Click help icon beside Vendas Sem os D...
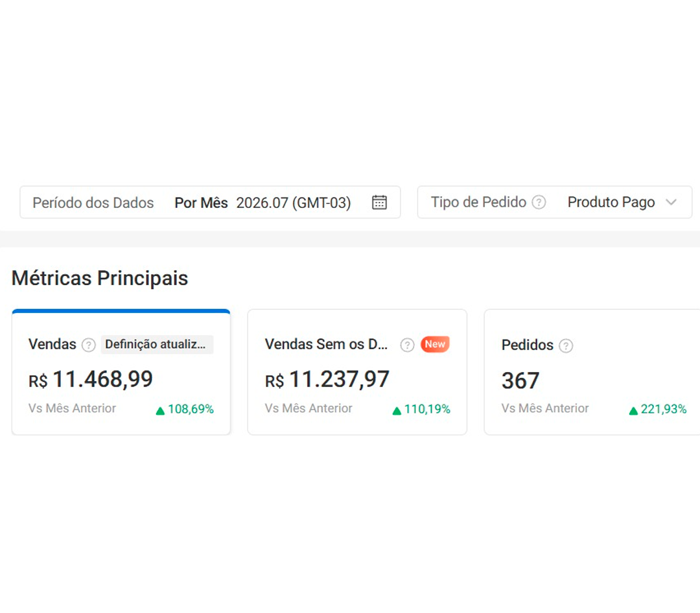Viewport: 700px width, 613px height. click(x=406, y=345)
